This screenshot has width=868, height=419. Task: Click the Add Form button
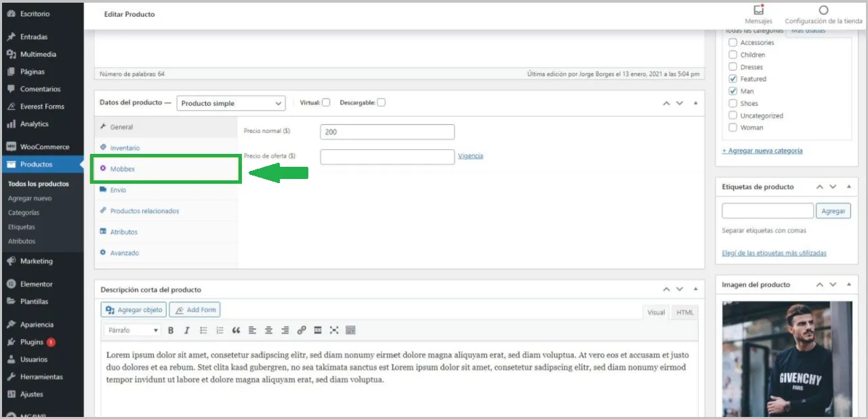195,310
